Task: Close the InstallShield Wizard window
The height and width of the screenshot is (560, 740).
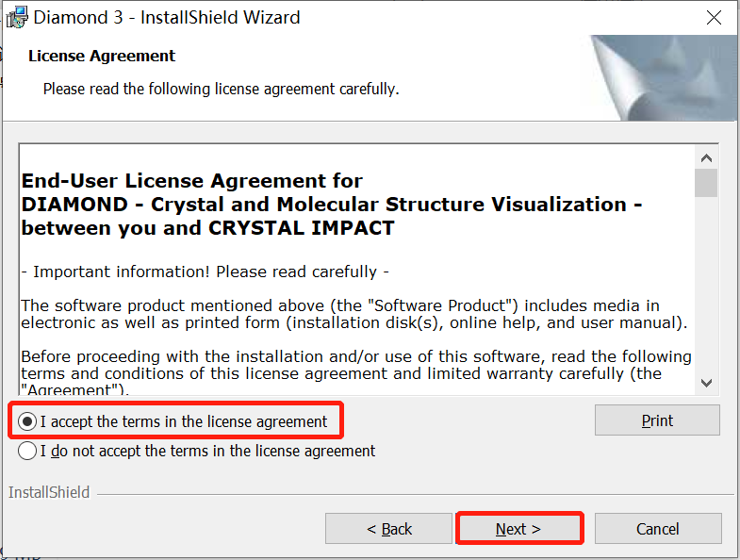Action: [x=714, y=17]
